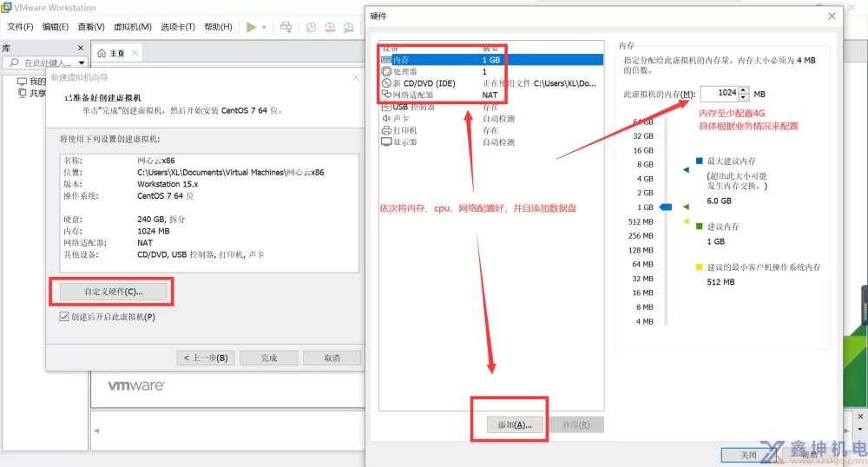Click the 4 GB mark on memory slider
The image size is (868, 467).
[x=645, y=179]
